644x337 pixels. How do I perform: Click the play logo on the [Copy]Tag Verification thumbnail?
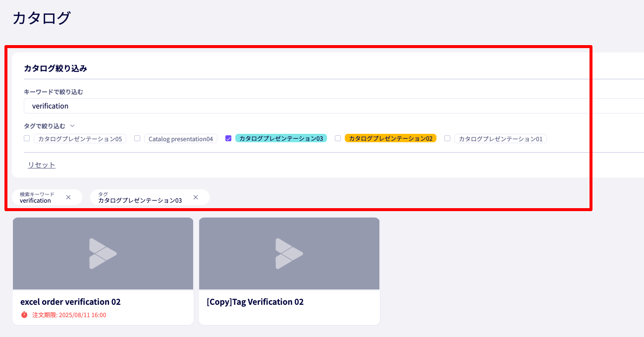pyautogui.click(x=289, y=254)
